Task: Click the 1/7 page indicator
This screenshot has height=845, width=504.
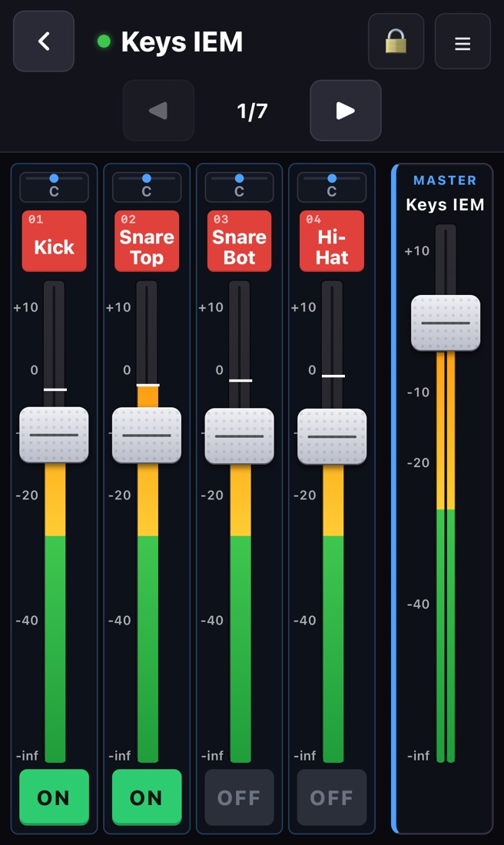Action: coord(252,111)
